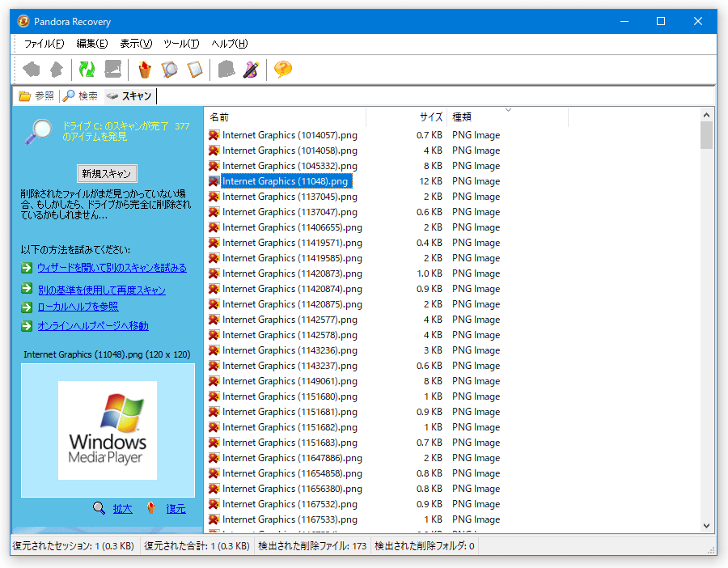Click the recover file bin toolbar icon
Screen dimensions: 728x568
tap(145, 70)
